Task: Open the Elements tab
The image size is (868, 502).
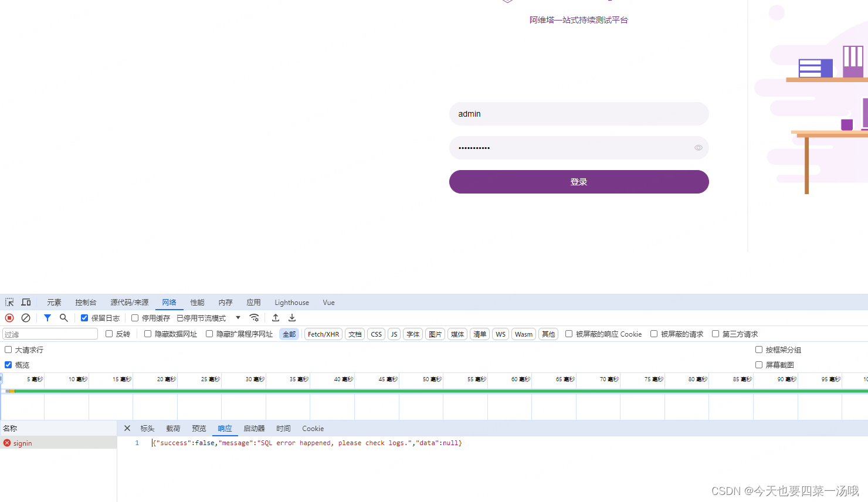Action: coord(54,303)
